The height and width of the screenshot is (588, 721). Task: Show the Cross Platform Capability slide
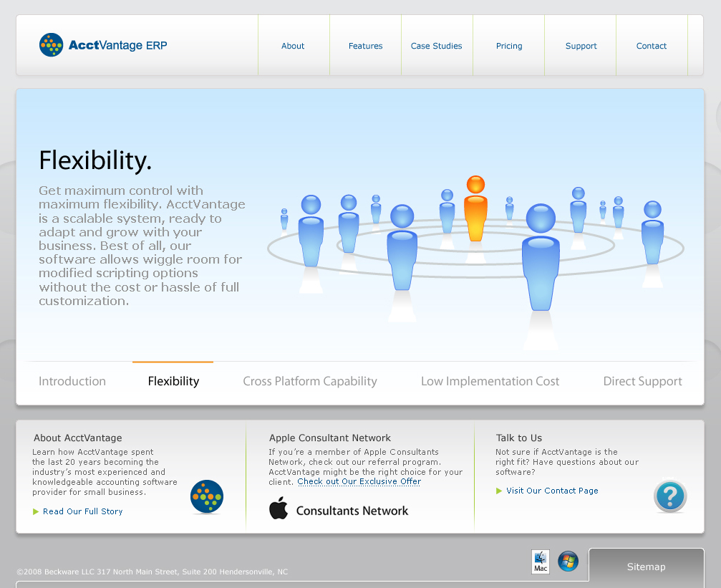click(310, 382)
